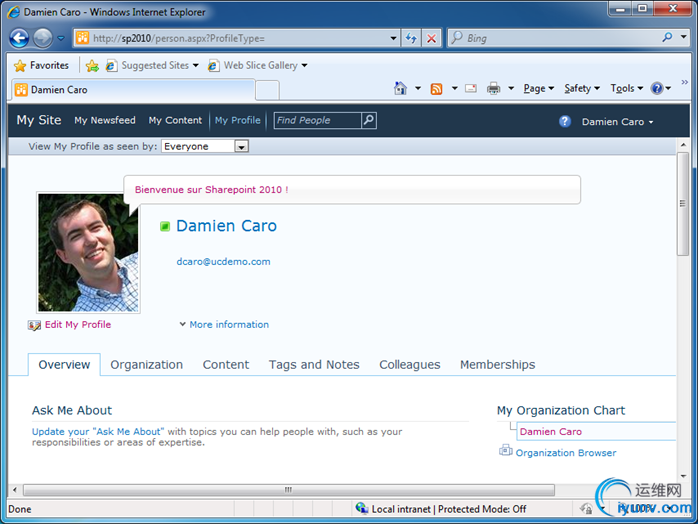Click the My Site heading link
The image size is (698, 524).
[39, 120]
